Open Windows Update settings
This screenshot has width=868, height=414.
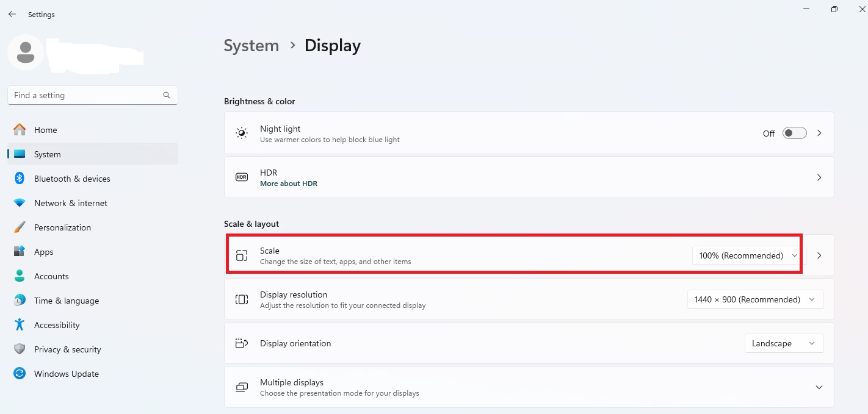[93, 374]
